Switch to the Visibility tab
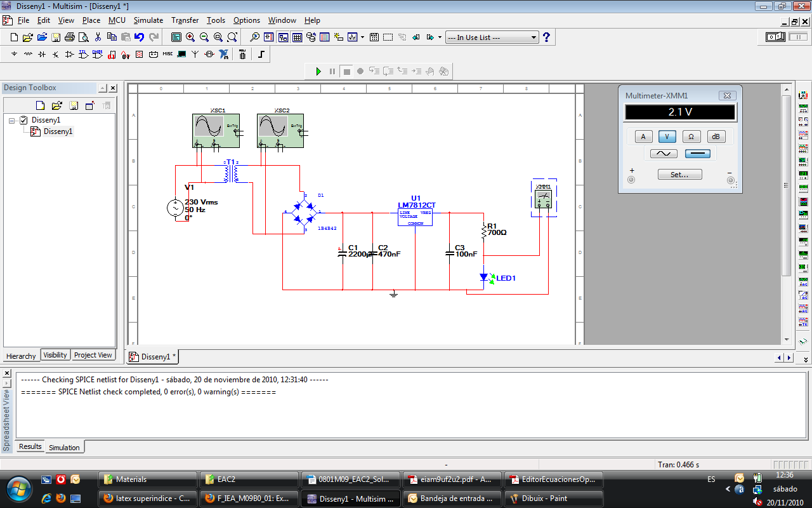 coord(55,355)
